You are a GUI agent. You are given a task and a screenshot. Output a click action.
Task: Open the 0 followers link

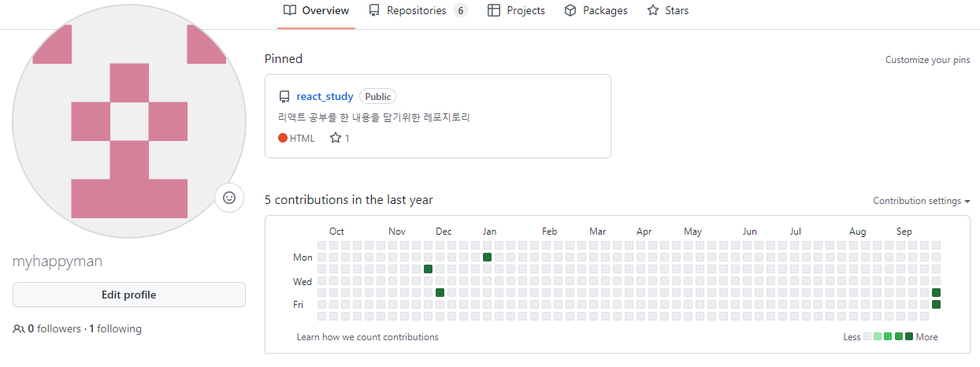54,328
